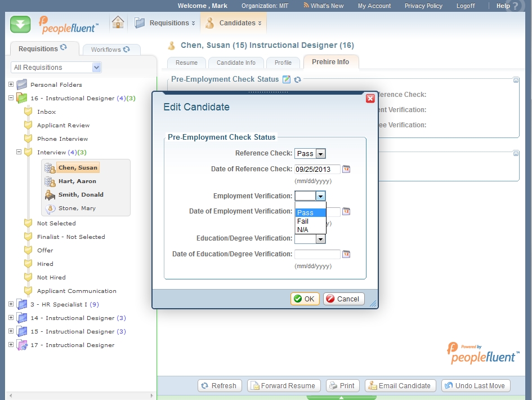Select Hart, Aaron in the Interview list
Viewport: 532px width, 400px height.
77,181
